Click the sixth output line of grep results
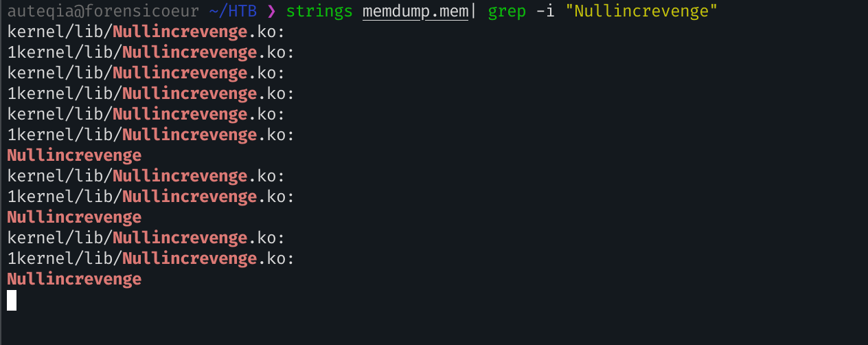This screenshot has width=868, height=345. pos(150,135)
